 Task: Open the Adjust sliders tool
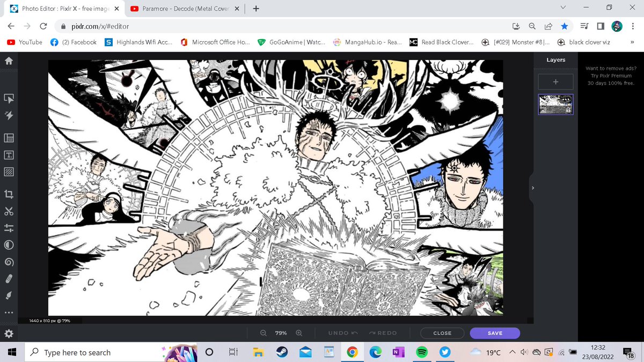coord(9,228)
